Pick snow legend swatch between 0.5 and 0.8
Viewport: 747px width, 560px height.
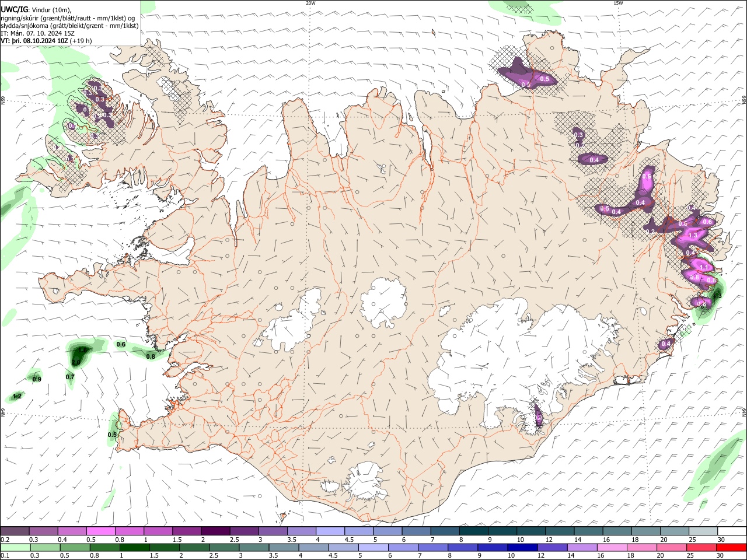[100, 531]
